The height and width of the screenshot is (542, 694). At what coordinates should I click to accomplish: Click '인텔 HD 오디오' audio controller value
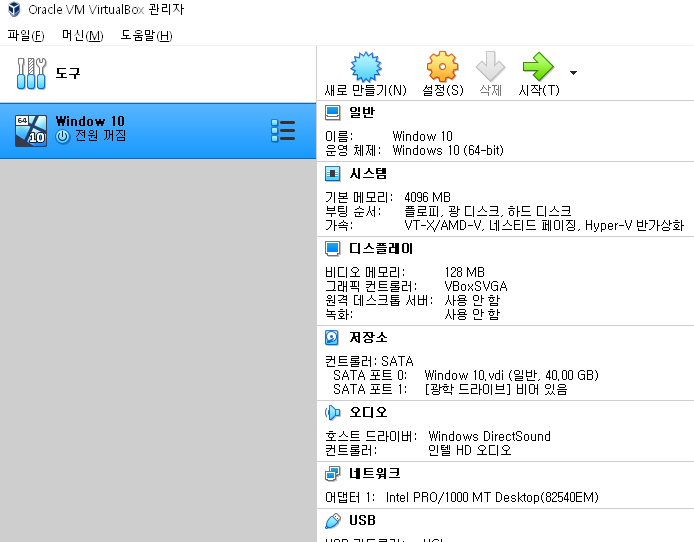click(470, 450)
